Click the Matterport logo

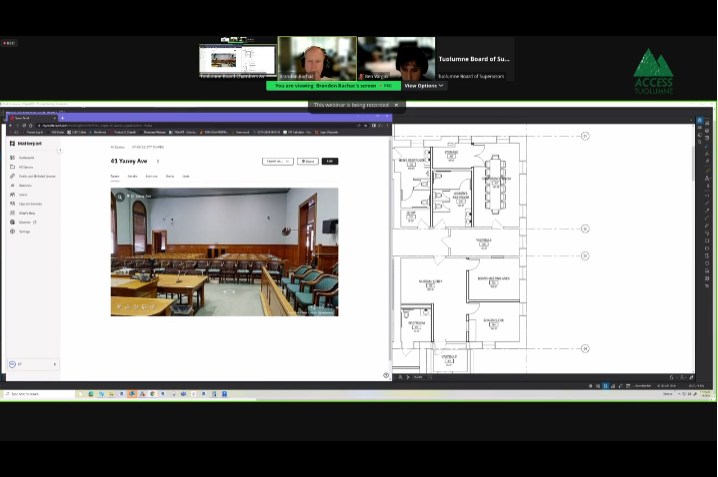[29, 143]
